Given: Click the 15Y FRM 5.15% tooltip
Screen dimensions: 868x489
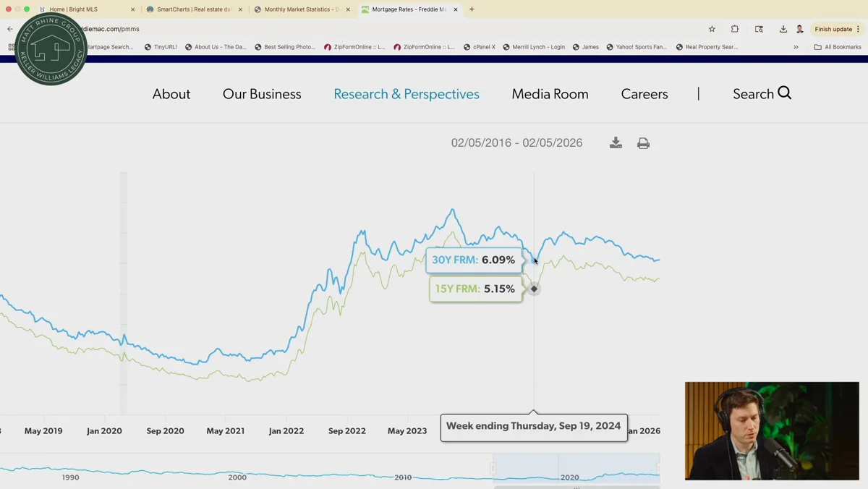Looking at the screenshot, I should pyautogui.click(x=475, y=289).
